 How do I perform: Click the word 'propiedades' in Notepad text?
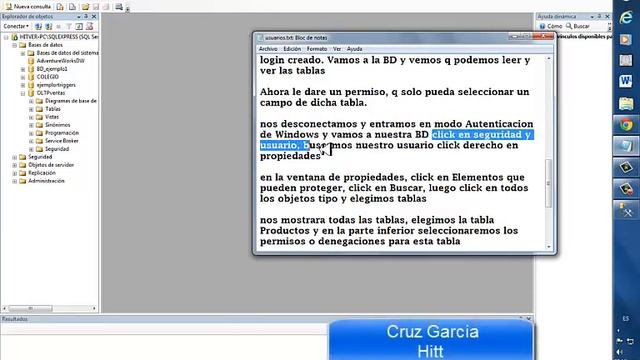290,156
